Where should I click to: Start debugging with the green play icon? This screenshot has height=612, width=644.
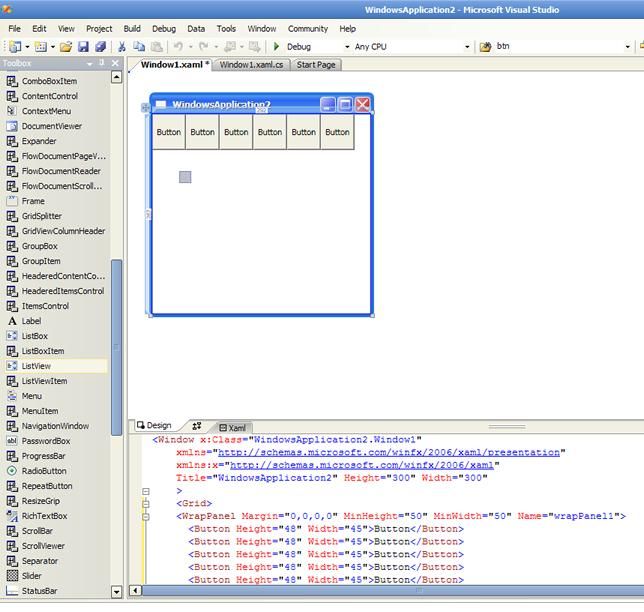pos(276,46)
